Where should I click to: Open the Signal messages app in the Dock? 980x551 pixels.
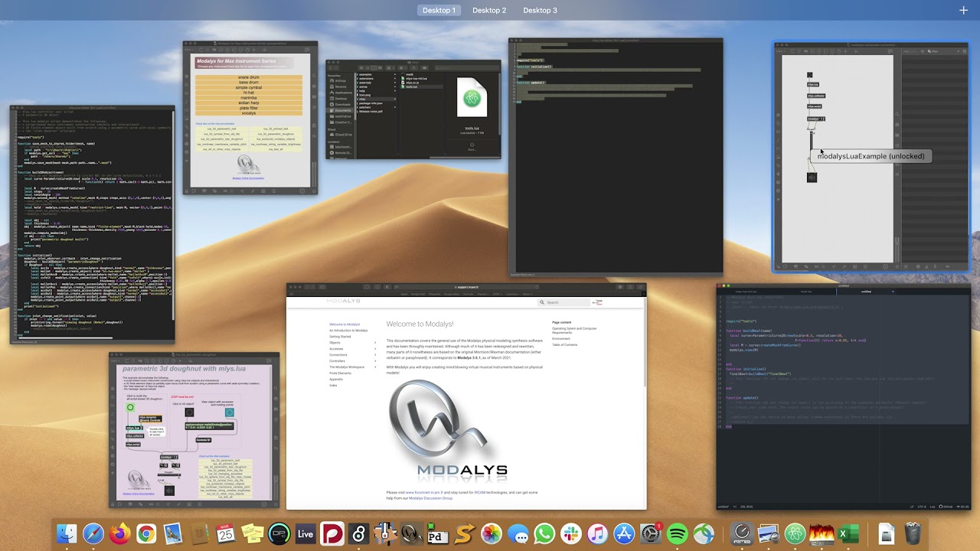pos(518,533)
